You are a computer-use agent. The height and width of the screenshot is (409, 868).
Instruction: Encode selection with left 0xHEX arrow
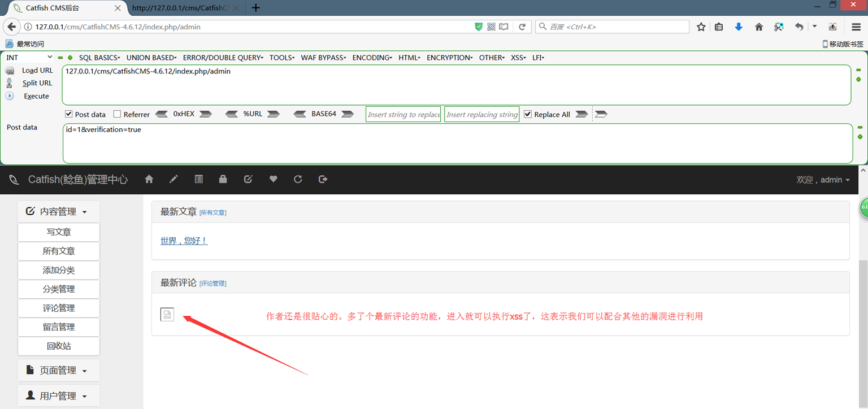(162, 114)
